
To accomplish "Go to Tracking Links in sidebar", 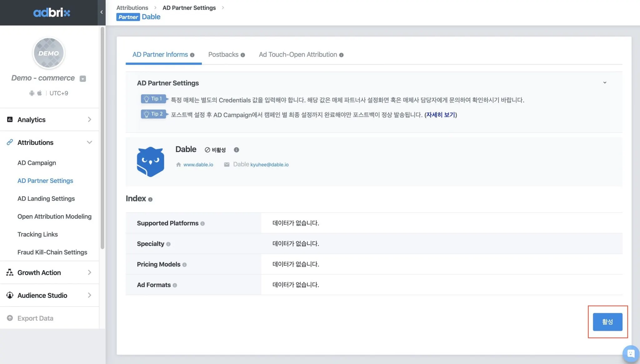I will coord(37,234).
